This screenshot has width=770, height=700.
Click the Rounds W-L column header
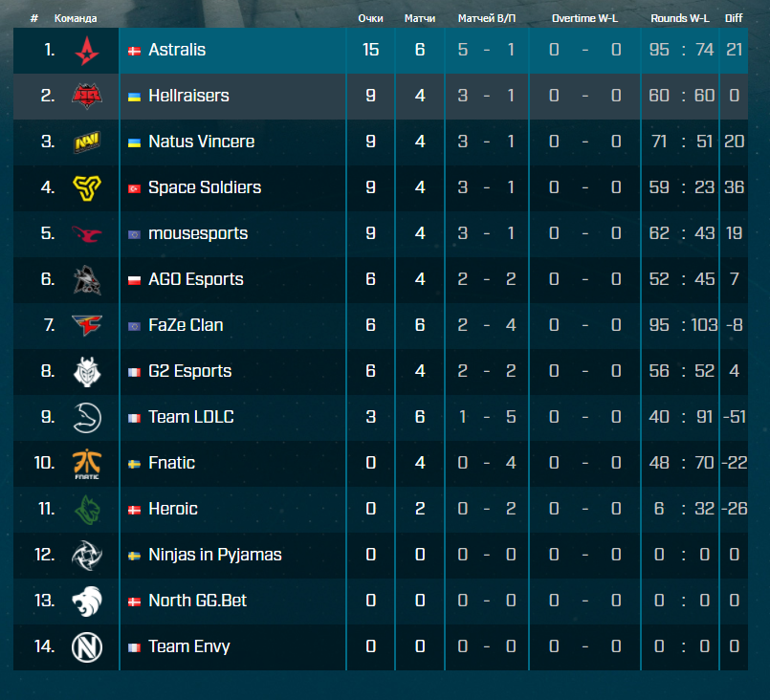(x=680, y=19)
